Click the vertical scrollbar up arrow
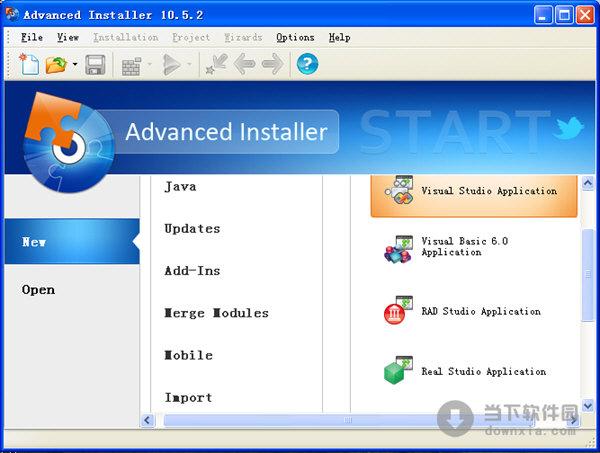The width and height of the screenshot is (600, 453). [x=587, y=183]
